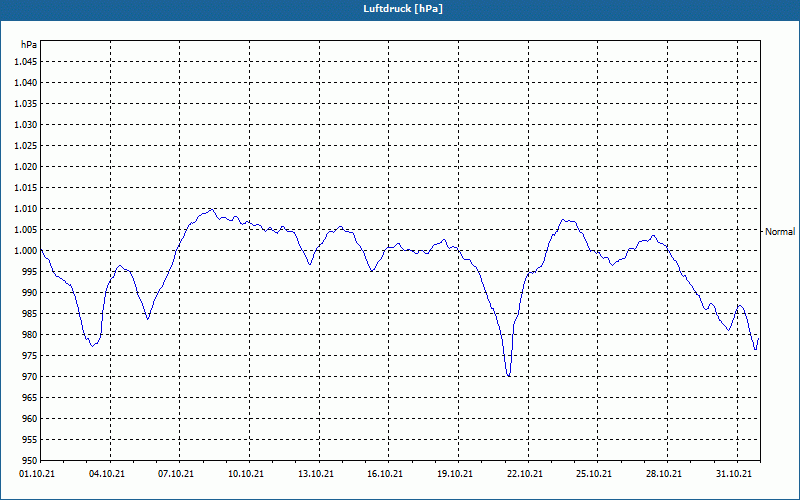This screenshot has height=500, width=800.
Task: Pick the 07.10.21 date label
Action: [x=176, y=474]
